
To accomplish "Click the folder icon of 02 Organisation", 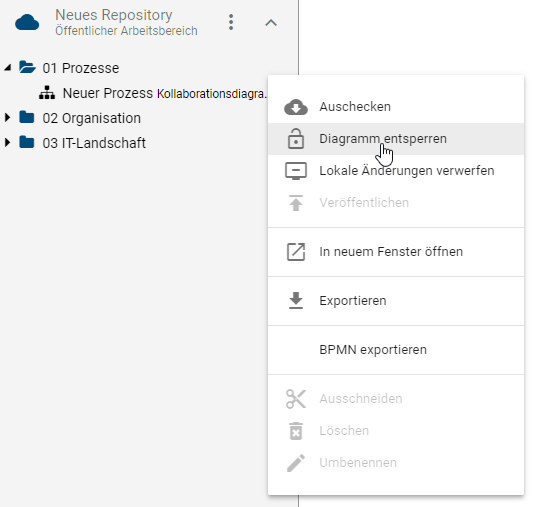I will coord(27,117).
